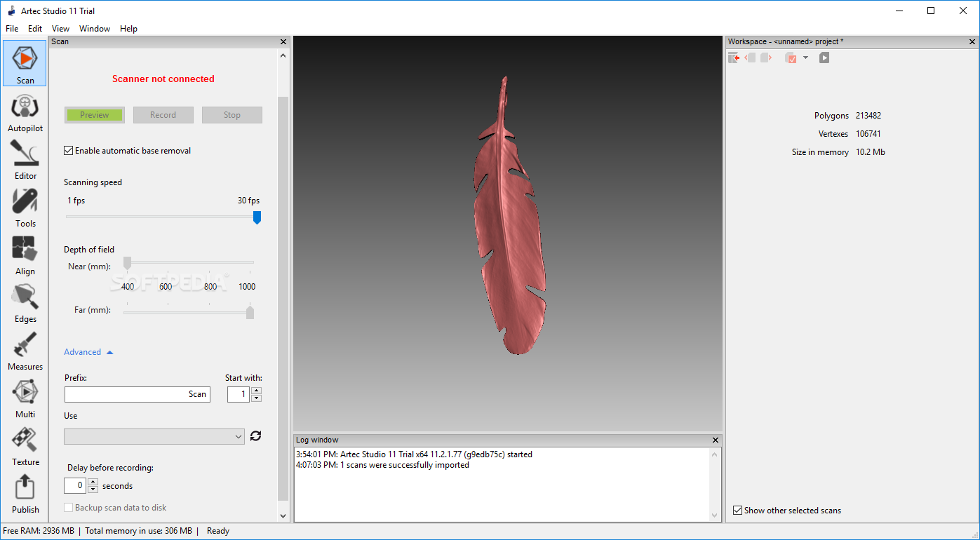Click the Size in memory value 10.2 Mb

pyautogui.click(x=871, y=152)
